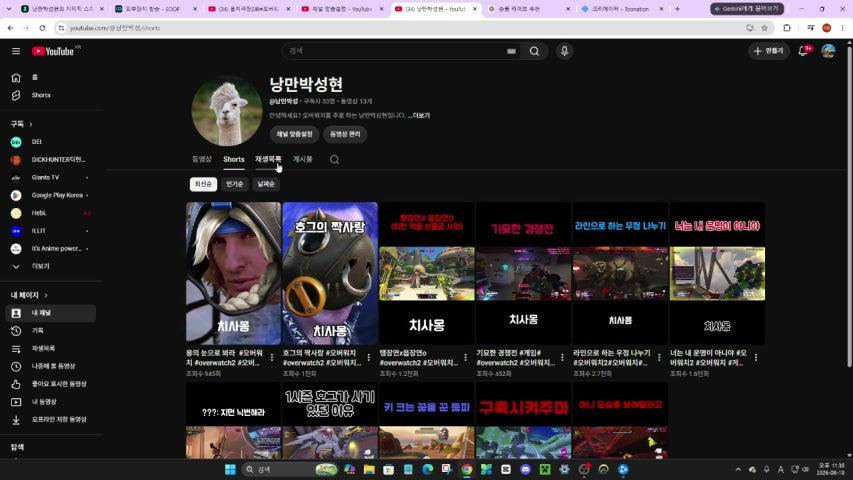Click the browser address bar URL
The image size is (853, 480).
(115, 28)
